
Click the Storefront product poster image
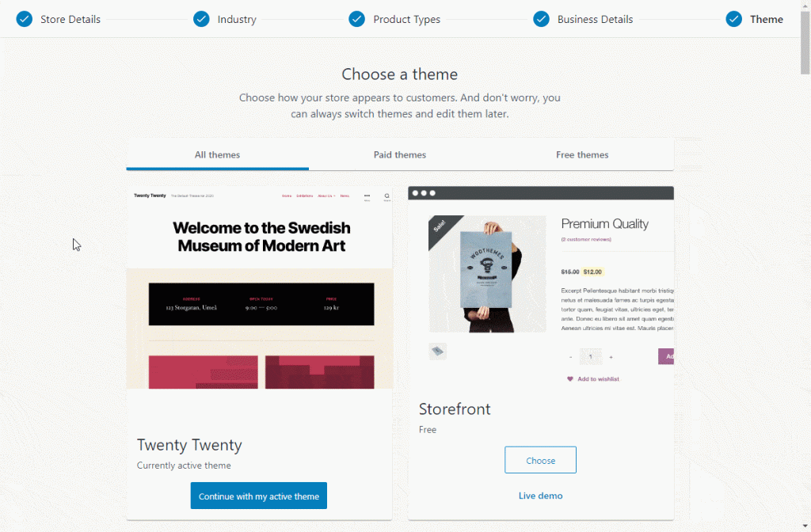(487, 274)
